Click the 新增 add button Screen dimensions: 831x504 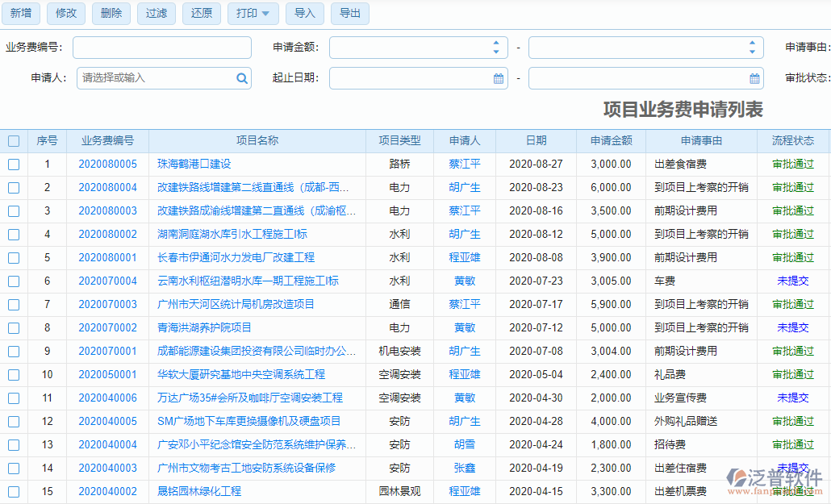coord(20,14)
